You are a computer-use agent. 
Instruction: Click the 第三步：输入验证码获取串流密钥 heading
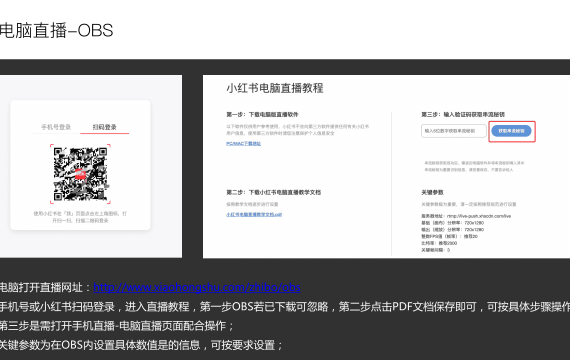coord(463,115)
